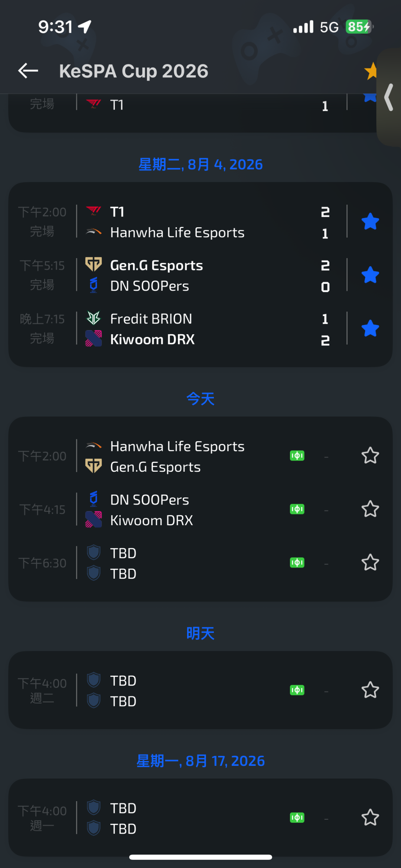
Task: Unfavorite Fredit BRION vs Kiwoom DRX match
Action: pos(370,328)
